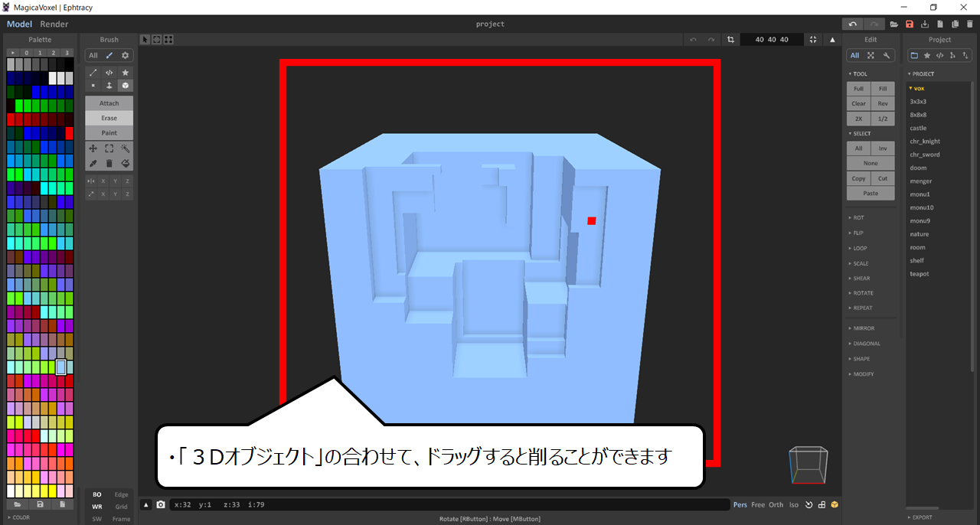Click the crop model size icon
Viewport: 980px width, 525px height.
click(x=730, y=40)
